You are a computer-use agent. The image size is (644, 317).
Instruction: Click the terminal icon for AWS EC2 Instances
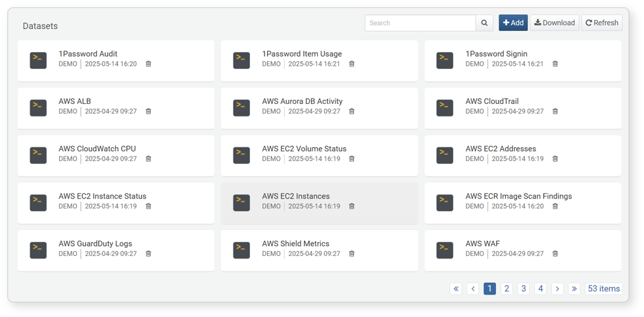coord(241,203)
